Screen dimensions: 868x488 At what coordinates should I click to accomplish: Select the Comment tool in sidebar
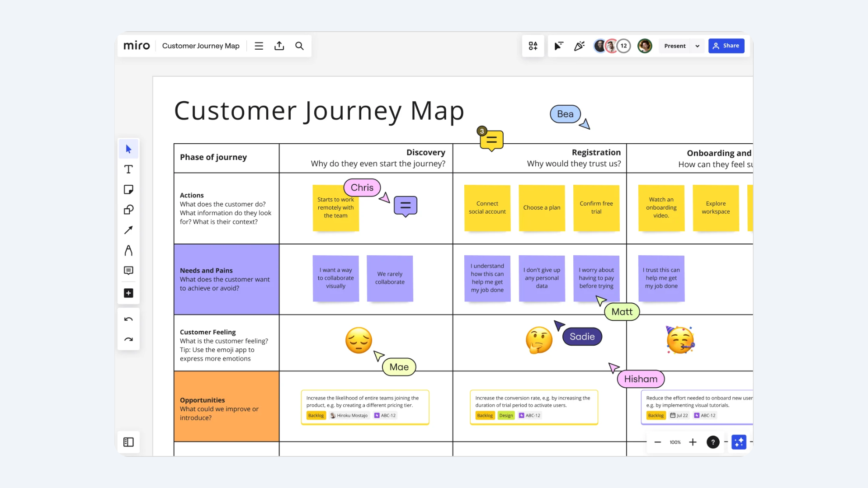pyautogui.click(x=128, y=270)
